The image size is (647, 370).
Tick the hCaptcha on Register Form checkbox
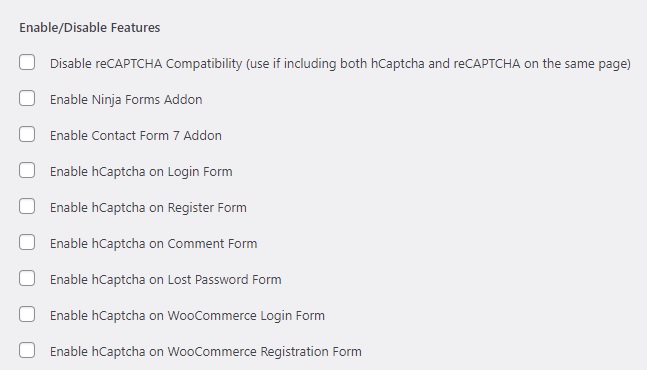(27, 206)
